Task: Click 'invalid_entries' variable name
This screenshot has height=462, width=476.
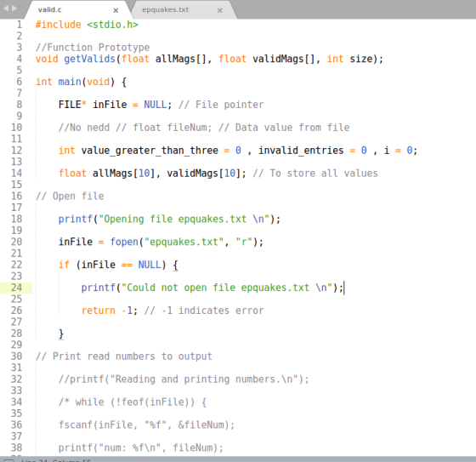Action: click(x=301, y=151)
